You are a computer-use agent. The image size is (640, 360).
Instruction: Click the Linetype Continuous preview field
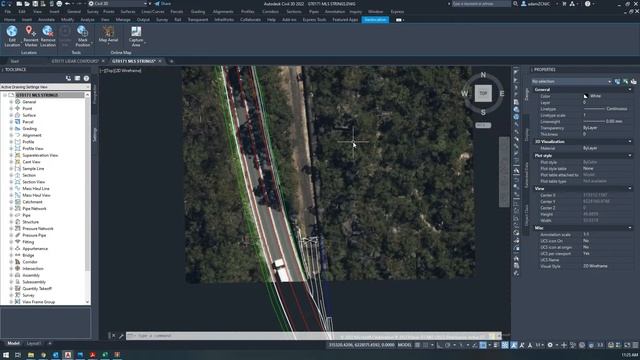[606, 109]
